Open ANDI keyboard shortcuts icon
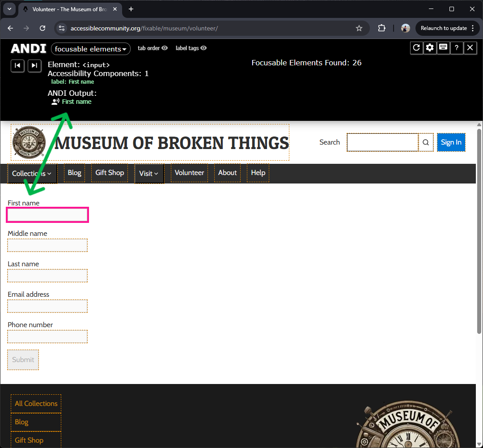This screenshot has width=483, height=448. 443,48
